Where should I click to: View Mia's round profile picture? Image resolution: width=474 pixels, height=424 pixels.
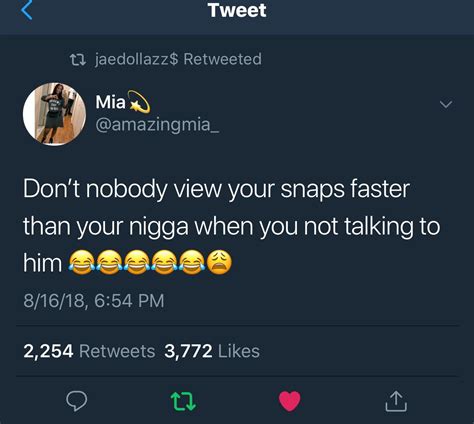pos(54,114)
